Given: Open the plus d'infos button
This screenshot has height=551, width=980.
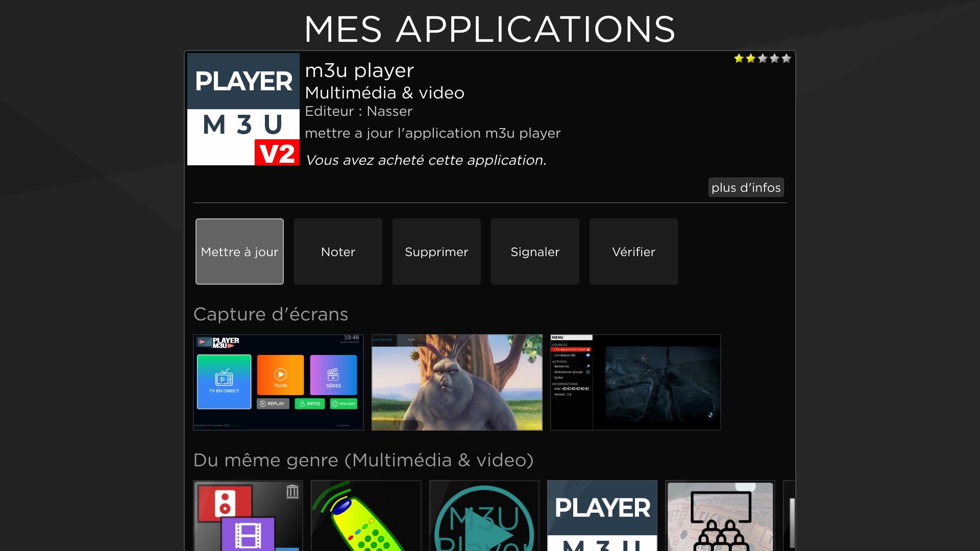Looking at the screenshot, I should [x=746, y=188].
